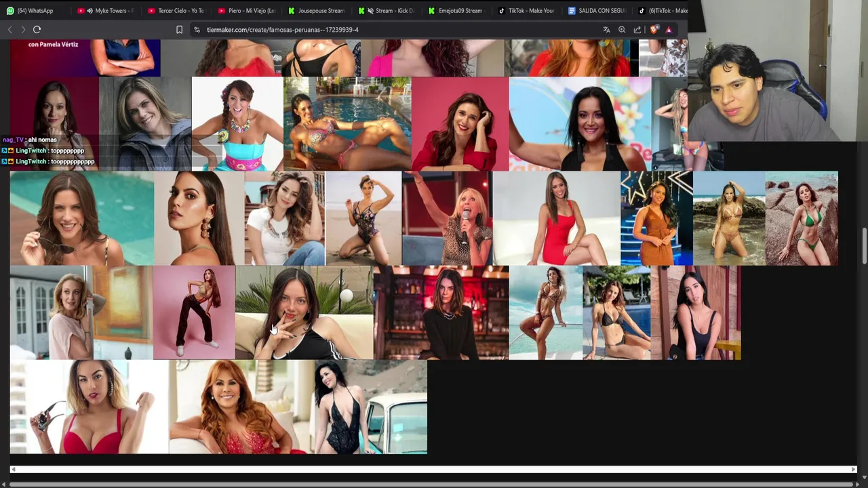Click the translate page icon
The width and height of the screenshot is (868, 488).
tap(606, 30)
